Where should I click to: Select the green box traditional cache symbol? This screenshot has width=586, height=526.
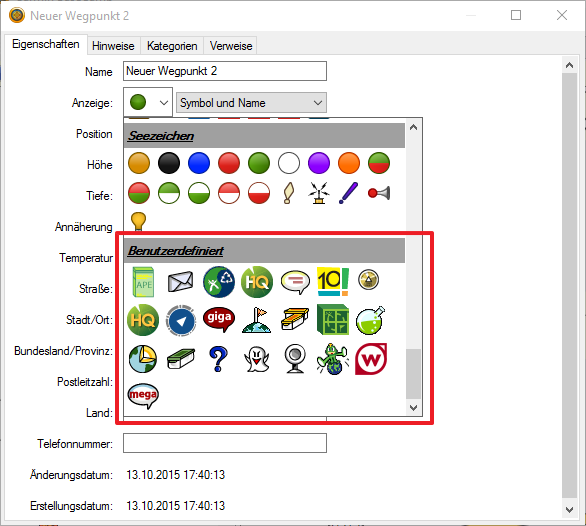coord(181,359)
